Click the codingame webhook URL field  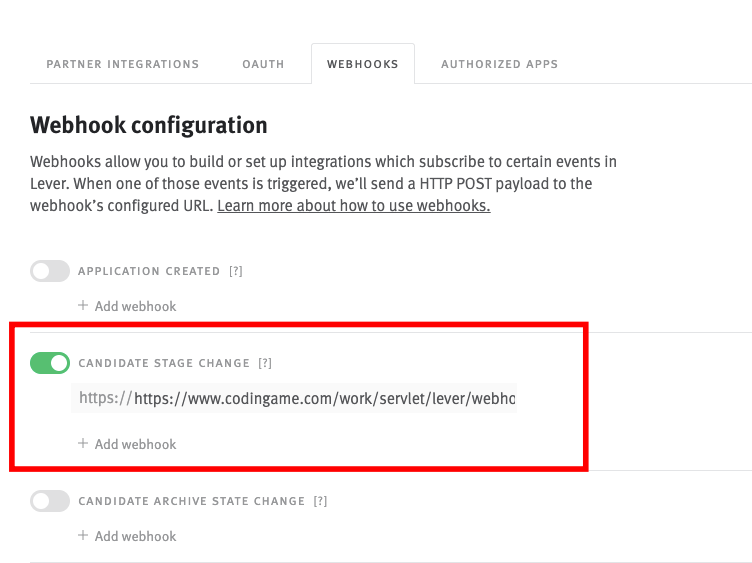point(324,398)
